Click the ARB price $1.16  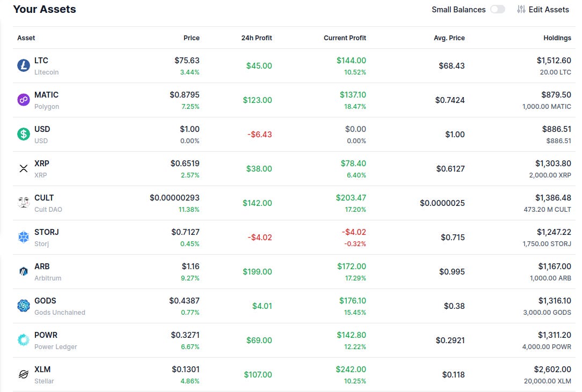(191, 267)
